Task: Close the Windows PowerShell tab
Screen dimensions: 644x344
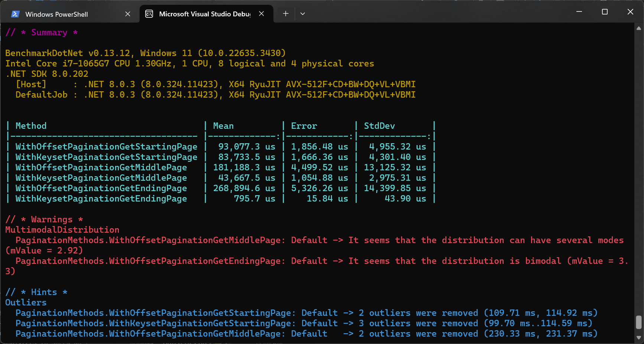Action: 128,14
